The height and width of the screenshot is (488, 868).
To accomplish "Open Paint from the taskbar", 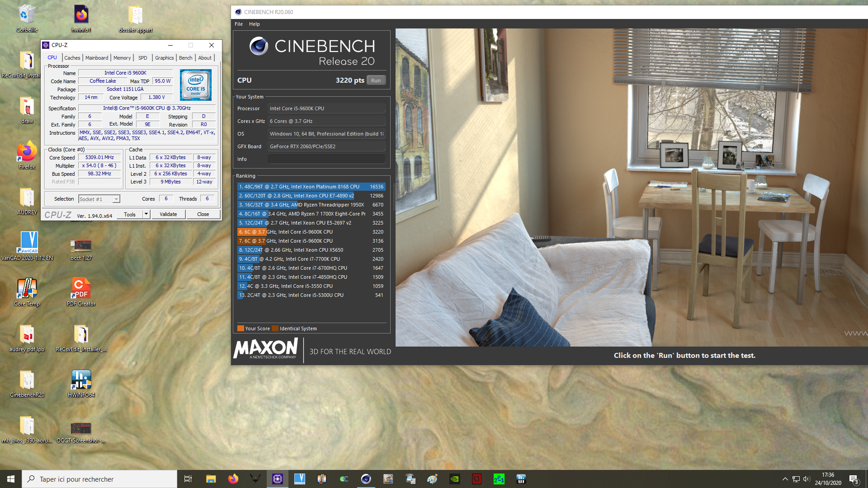I will (x=433, y=479).
